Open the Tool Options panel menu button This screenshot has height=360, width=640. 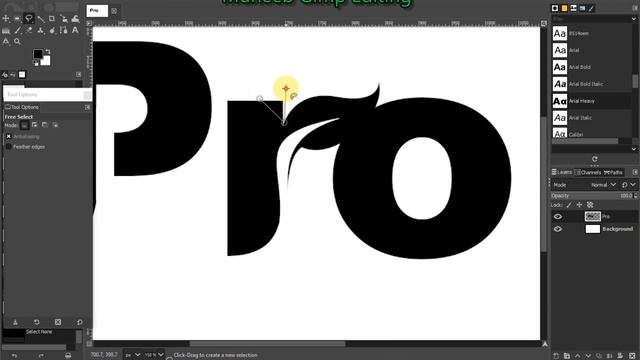coord(87,107)
